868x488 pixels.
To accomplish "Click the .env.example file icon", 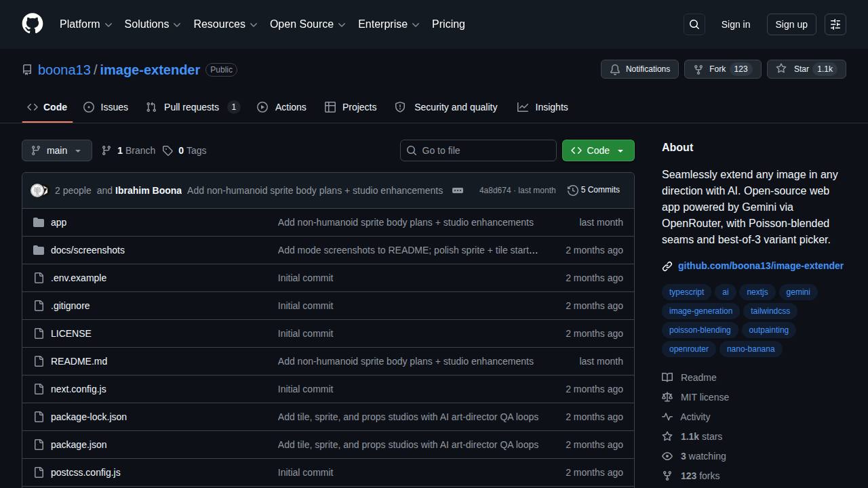I will point(39,278).
